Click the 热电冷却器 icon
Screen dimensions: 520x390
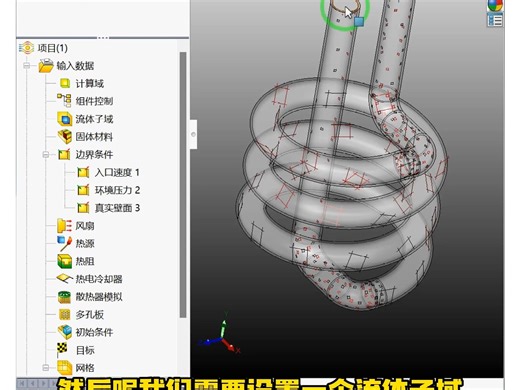click(x=64, y=279)
